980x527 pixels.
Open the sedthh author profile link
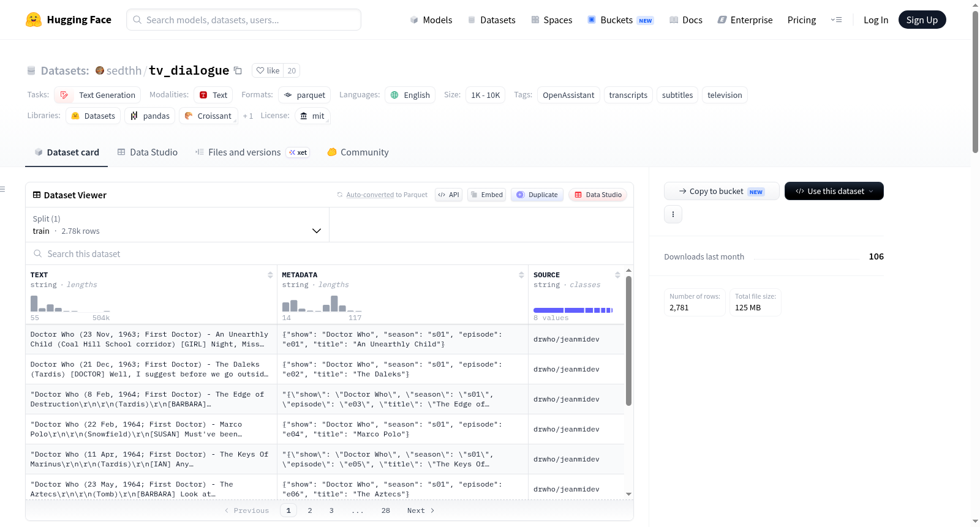[x=124, y=70]
